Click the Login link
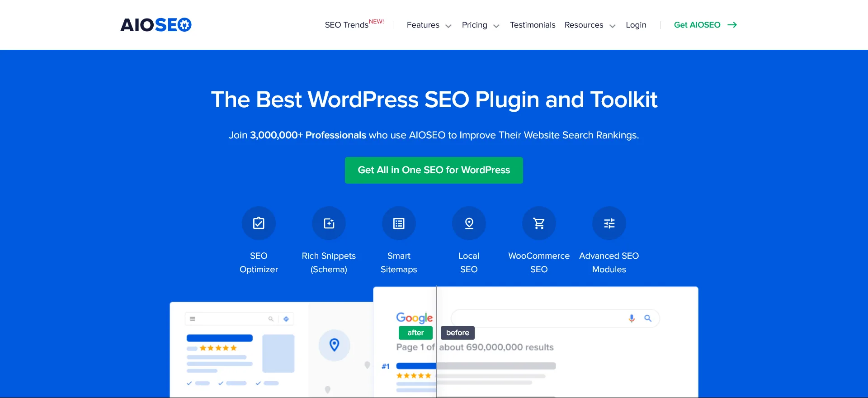The height and width of the screenshot is (398, 868). [x=636, y=25]
